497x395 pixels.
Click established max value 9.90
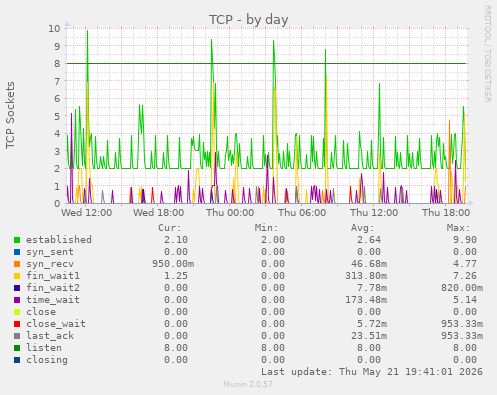(x=465, y=240)
